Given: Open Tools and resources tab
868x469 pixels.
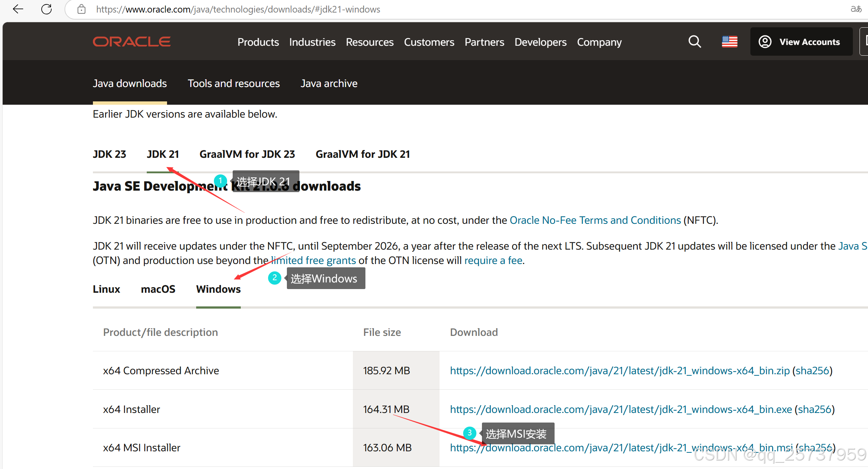Looking at the screenshot, I should pos(234,83).
